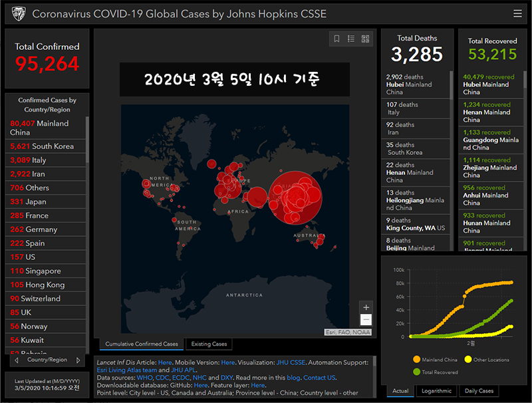Screen dimensions: 532x403
Task: Open the ECDC data source link
Action: [180, 378]
